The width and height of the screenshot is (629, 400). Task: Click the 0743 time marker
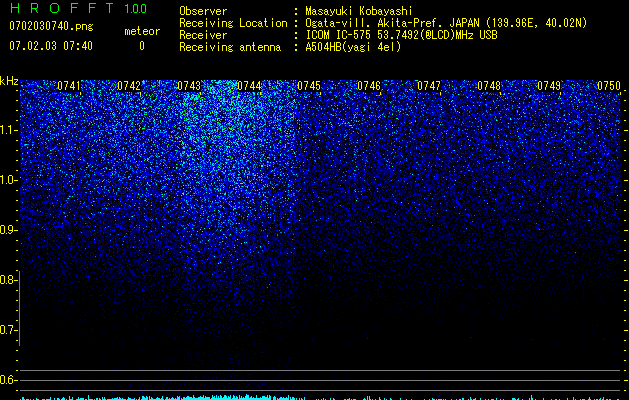[189, 86]
